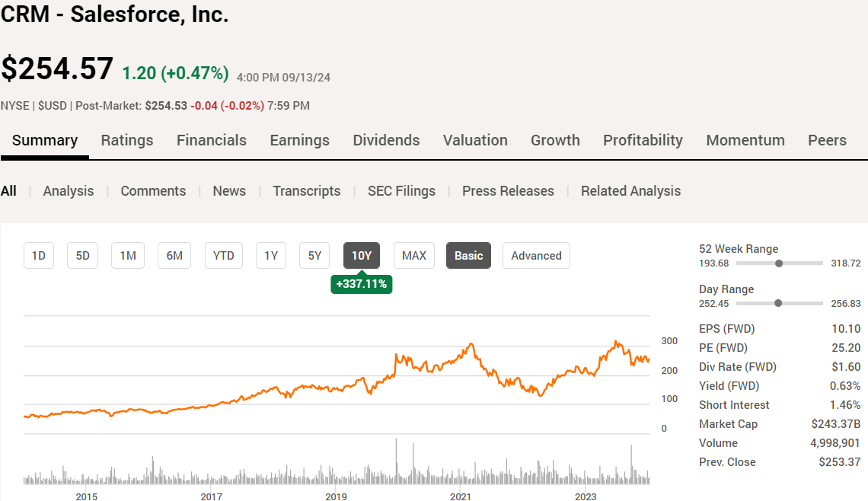The height and width of the screenshot is (501, 868).
Task: Click the day high 256.83
Action: pyautogui.click(x=846, y=303)
